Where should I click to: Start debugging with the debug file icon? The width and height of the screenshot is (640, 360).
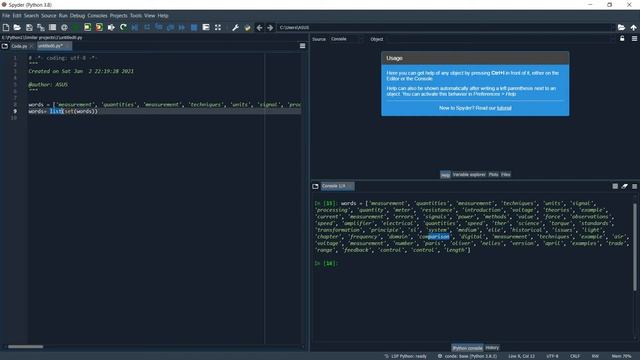pos(135,27)
